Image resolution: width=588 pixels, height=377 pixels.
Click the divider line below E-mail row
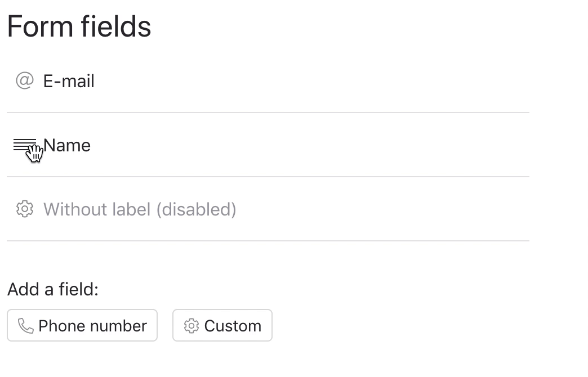pyautogui.click(x=268, y=113)
